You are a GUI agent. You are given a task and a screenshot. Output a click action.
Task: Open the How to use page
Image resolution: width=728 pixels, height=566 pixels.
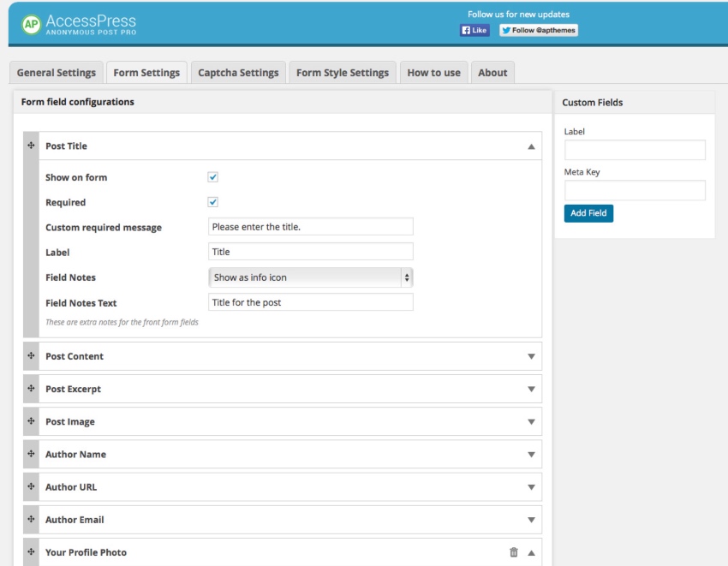click(433, 73)
